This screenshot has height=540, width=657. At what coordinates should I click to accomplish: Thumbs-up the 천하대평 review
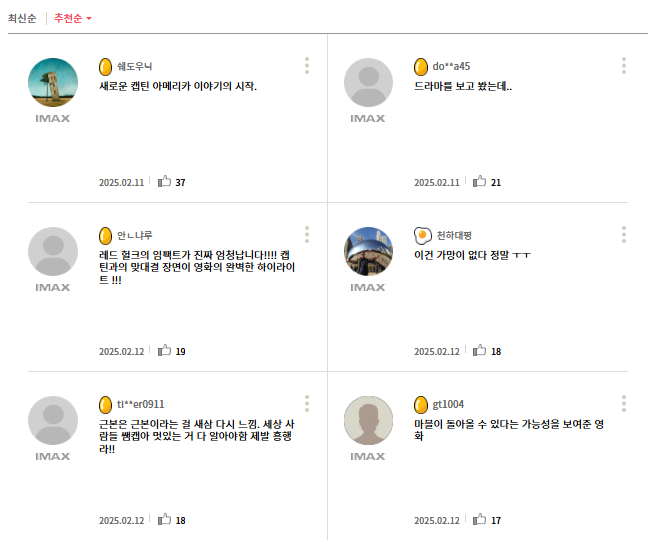(480, 351)
